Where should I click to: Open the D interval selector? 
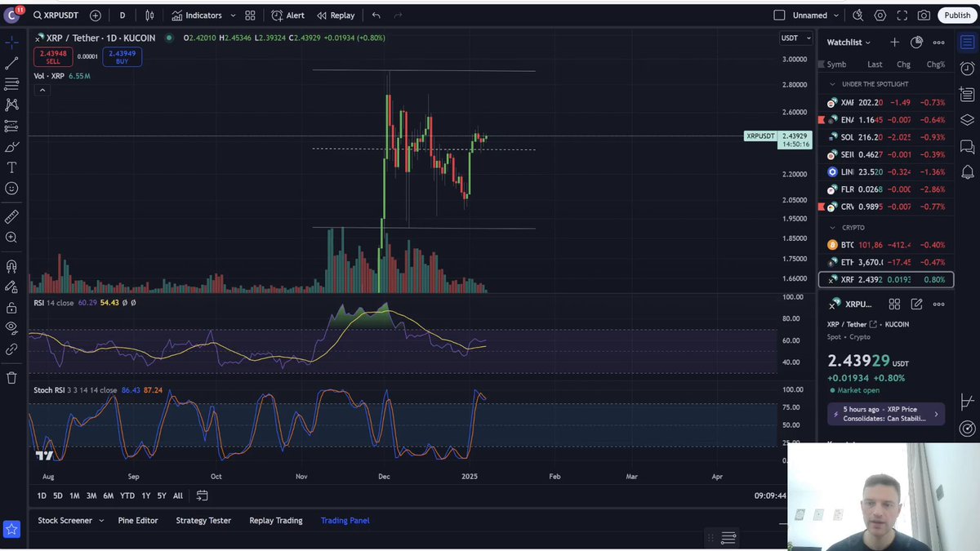point(122,16)
